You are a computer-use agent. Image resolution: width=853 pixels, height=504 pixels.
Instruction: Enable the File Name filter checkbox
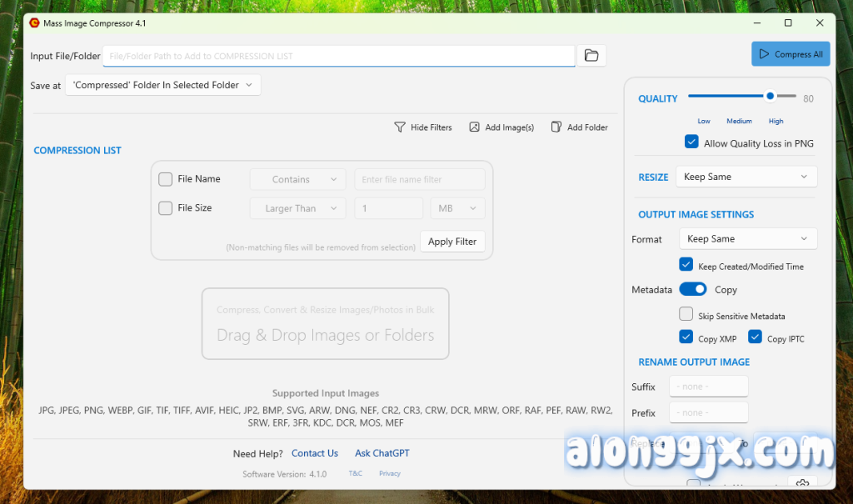pos(166,179)
